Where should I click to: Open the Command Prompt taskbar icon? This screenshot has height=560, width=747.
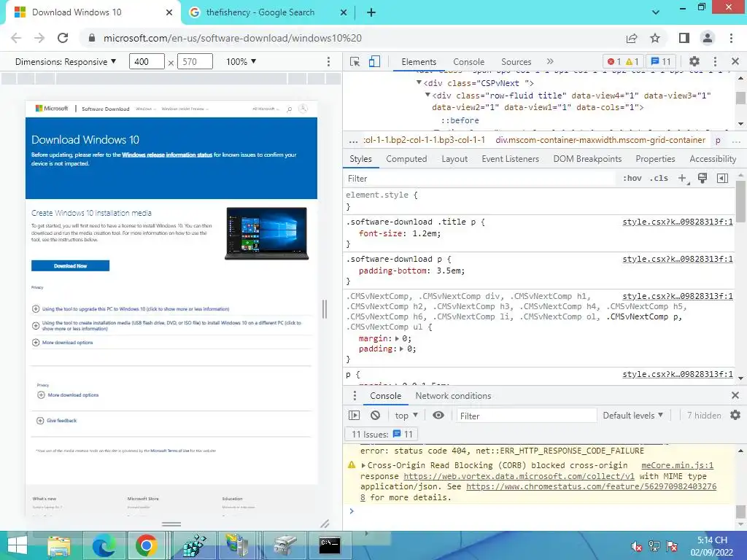(330, 545)
